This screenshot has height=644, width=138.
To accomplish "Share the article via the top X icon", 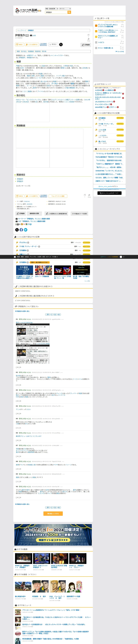I will pos(61,45).
